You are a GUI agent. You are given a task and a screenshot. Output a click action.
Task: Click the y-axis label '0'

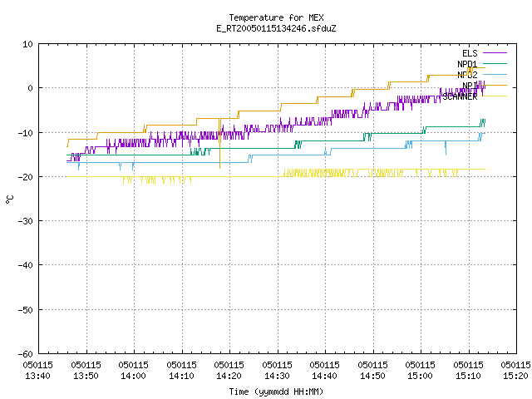pos(30,88)
